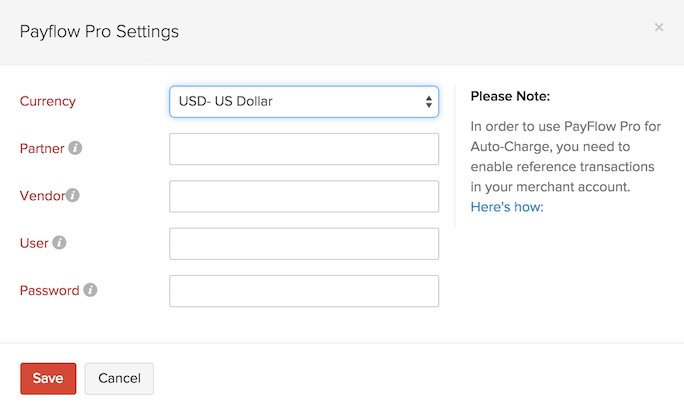Click the Currency field label
Viewport: 684px width, 415px height.
pos(47,101)
